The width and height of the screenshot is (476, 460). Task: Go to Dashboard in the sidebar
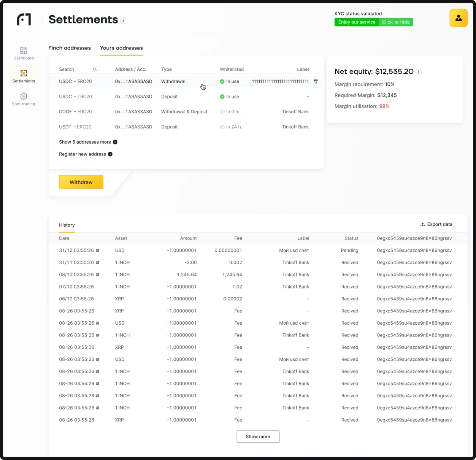(x=24, y=53)
